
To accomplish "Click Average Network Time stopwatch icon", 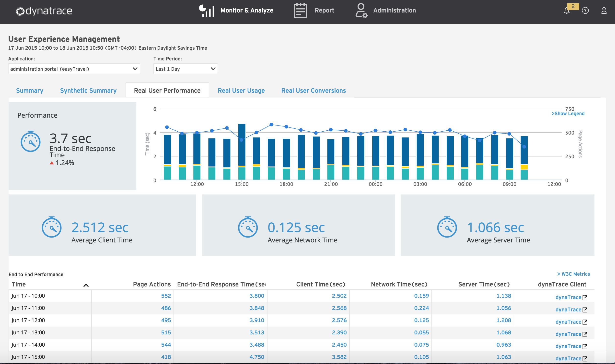I will [x=248, y=227].
